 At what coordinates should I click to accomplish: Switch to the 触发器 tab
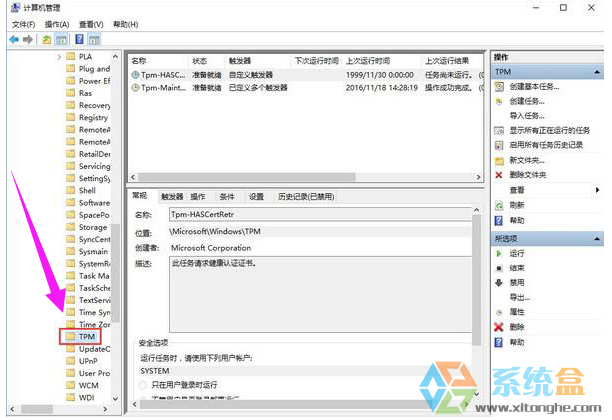point(172,197)
